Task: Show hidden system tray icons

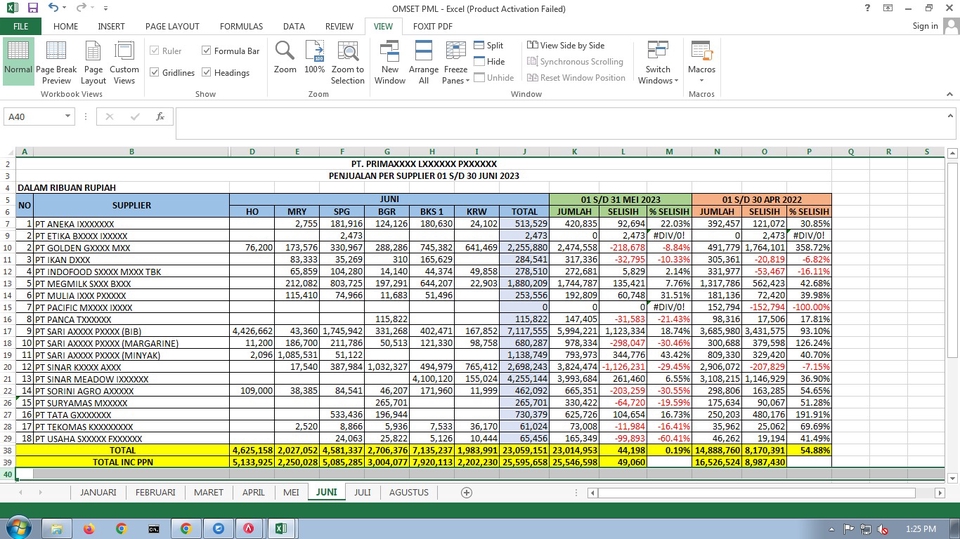Action: (831, 529)
